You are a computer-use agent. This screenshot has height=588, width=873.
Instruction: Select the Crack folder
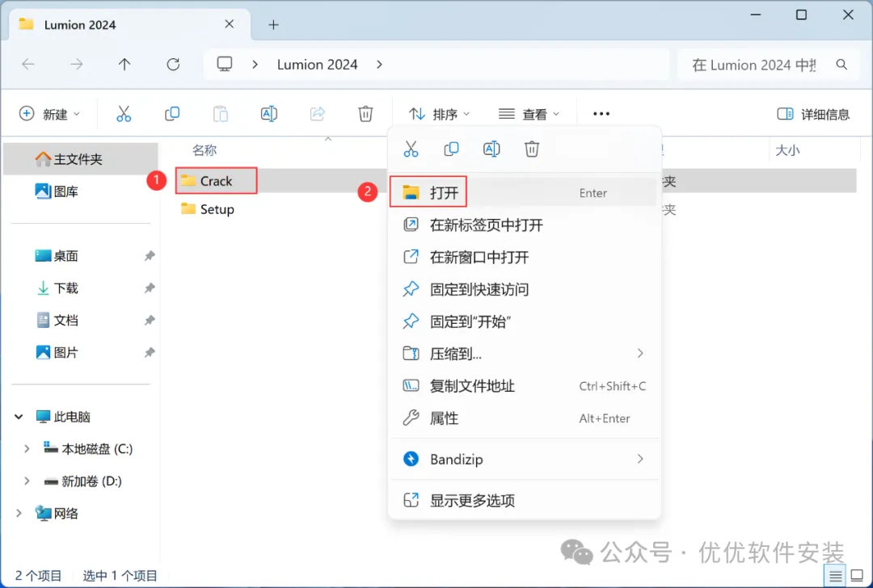pyautogui.click(x=216, y=181)
